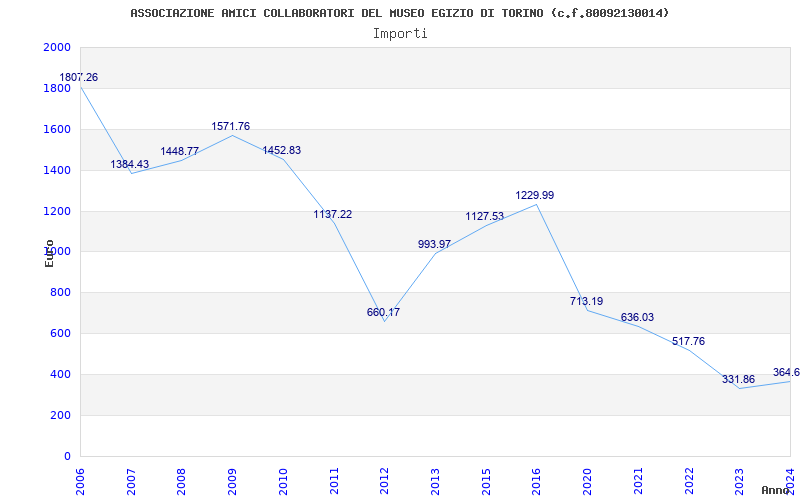This screenshot has height=500, width=800.
Task: Select data label 1807.26
Action: (x=79, y=78)
